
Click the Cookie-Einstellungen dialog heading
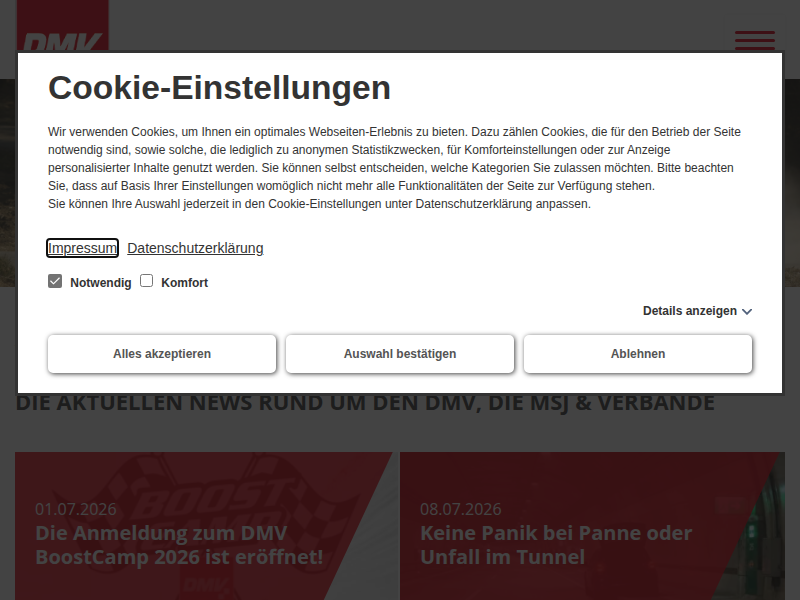pos(219,88)
